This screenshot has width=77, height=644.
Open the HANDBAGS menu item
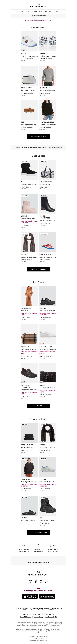(49, 11)
